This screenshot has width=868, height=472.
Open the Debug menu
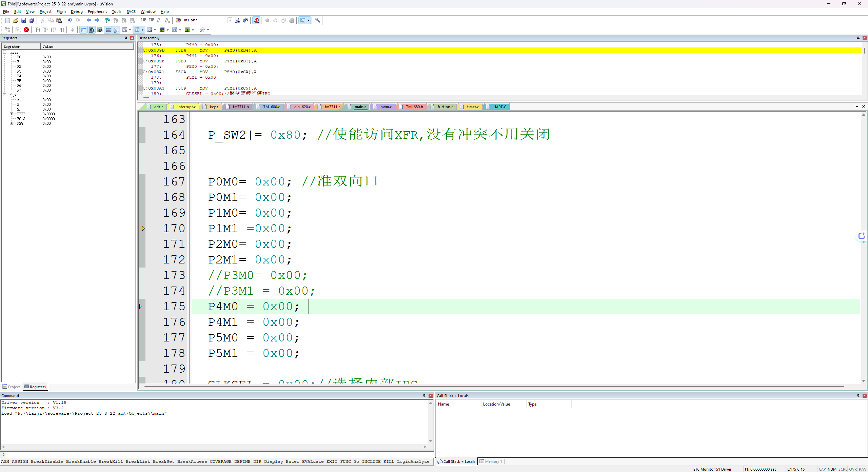(77, 12)
